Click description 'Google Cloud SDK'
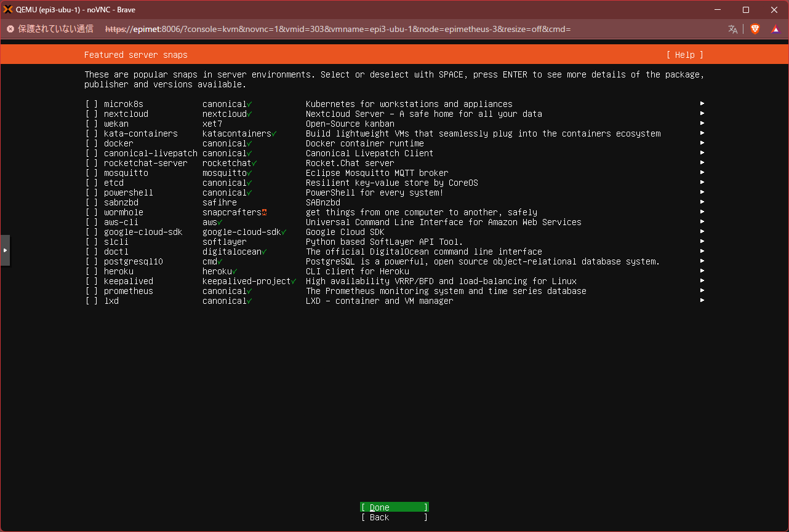The height and width of the screenshot is (532, 789). pos(345,232)
